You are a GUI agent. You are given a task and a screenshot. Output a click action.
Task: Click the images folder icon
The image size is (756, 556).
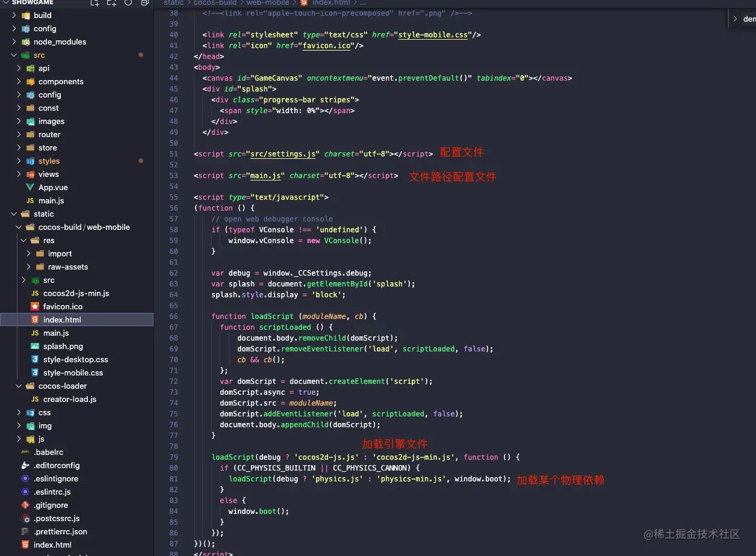(x=30, y=121)
